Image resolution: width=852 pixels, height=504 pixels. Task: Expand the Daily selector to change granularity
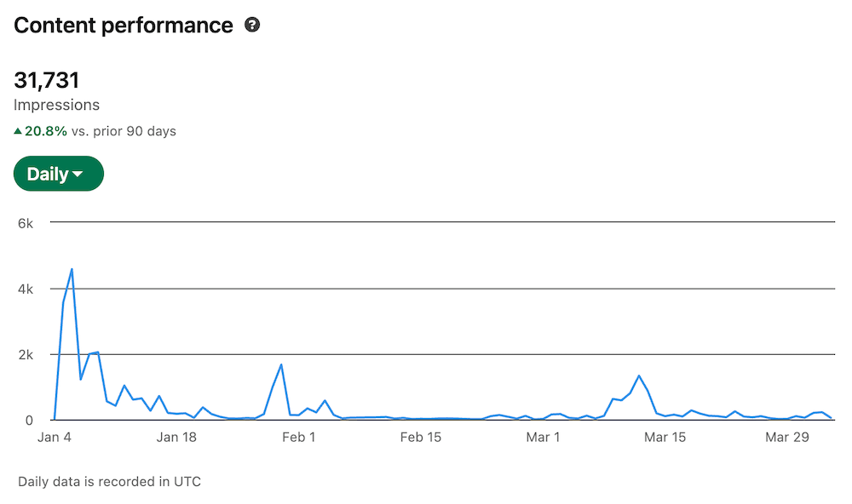click(58, 174)
